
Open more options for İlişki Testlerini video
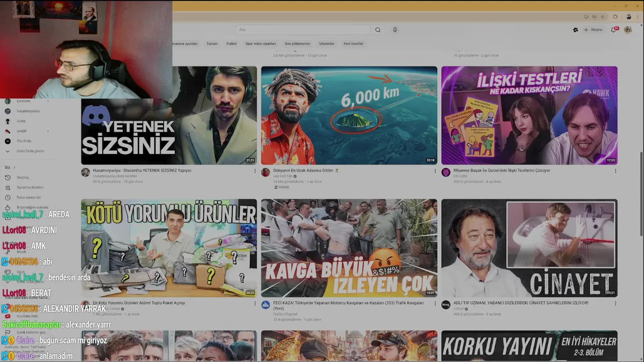point(615,171)
